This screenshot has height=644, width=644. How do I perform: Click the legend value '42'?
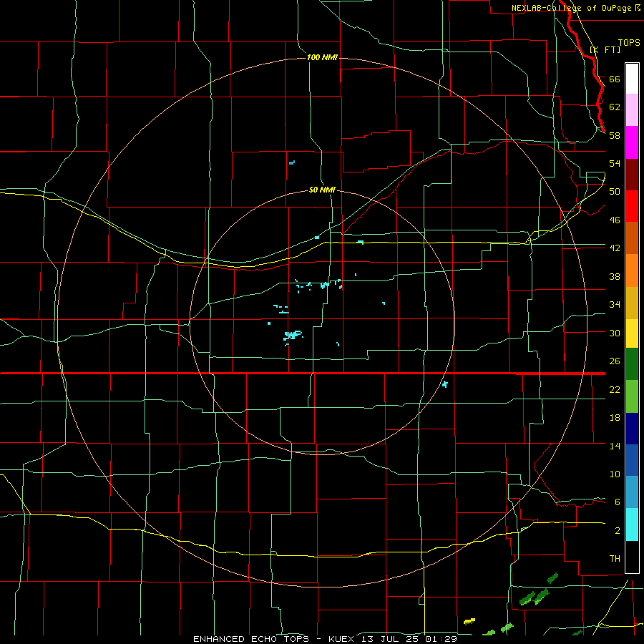click(x=615, y=248)
